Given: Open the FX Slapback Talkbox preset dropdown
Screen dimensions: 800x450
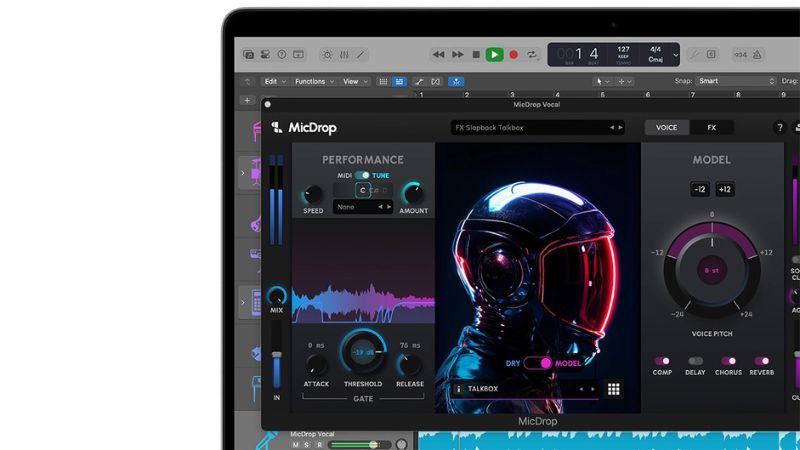Looking at the screenshot, I should click(537, 128).
